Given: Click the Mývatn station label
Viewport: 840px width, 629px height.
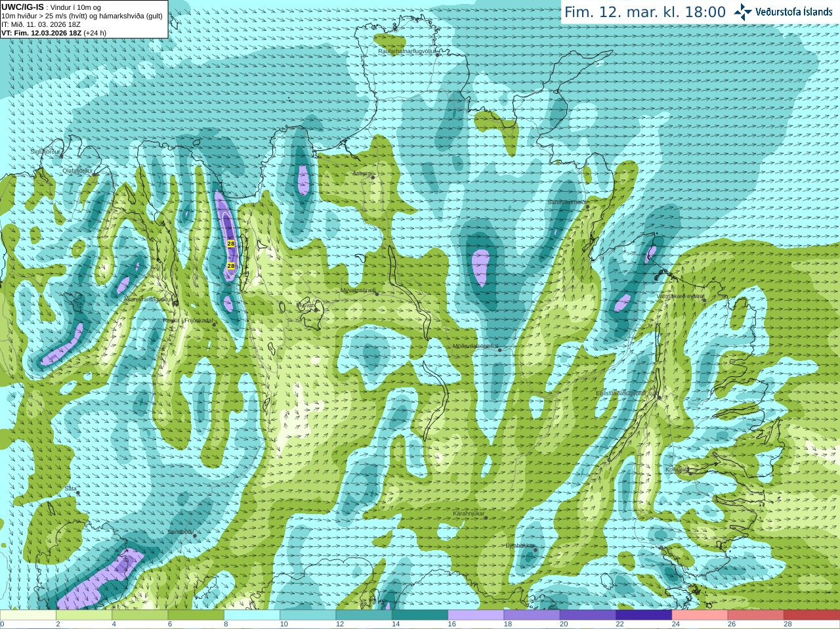Looking at the screenshot, I should [x=306, y=305].
